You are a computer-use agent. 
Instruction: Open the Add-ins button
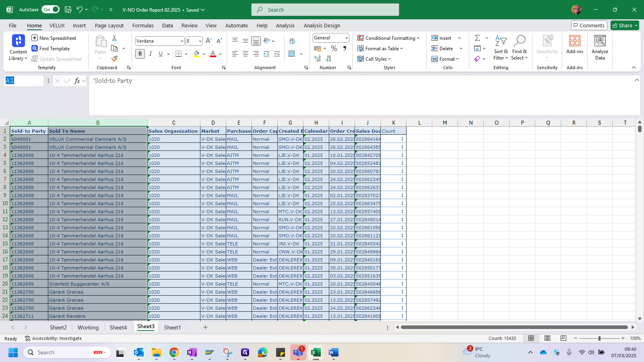(x=574, y=44)
